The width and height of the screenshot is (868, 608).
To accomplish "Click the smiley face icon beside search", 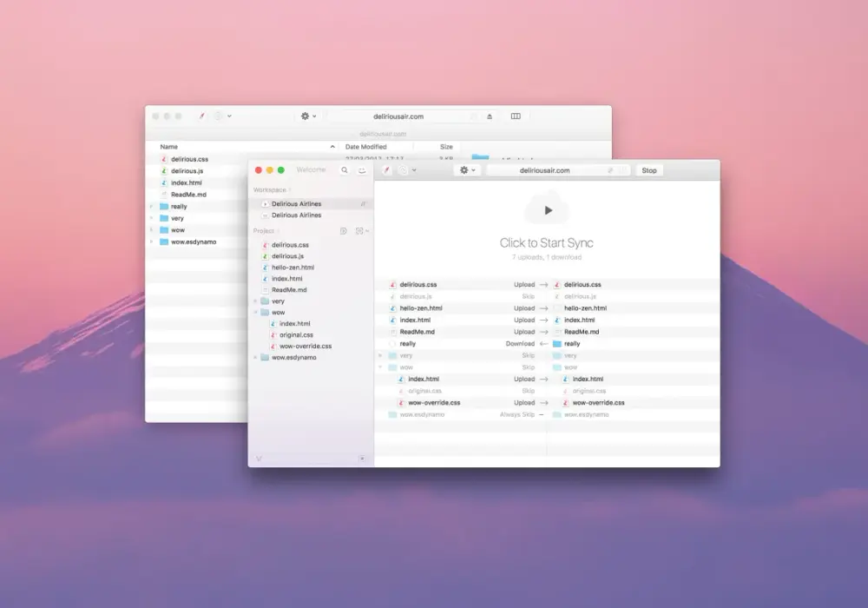I will coord(362,170).
